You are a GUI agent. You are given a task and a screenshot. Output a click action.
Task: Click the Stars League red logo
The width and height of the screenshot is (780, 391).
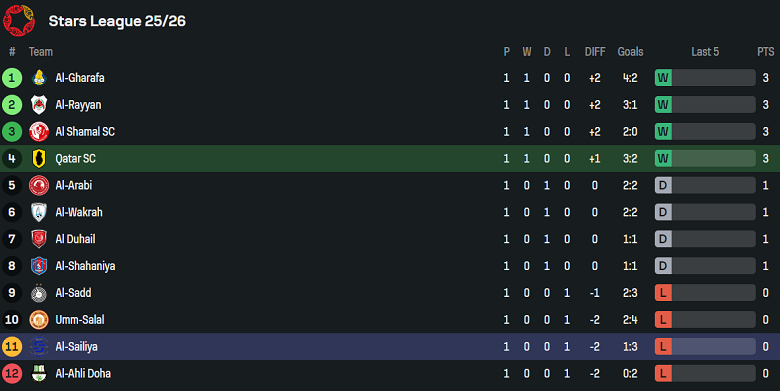pos(19,20)
